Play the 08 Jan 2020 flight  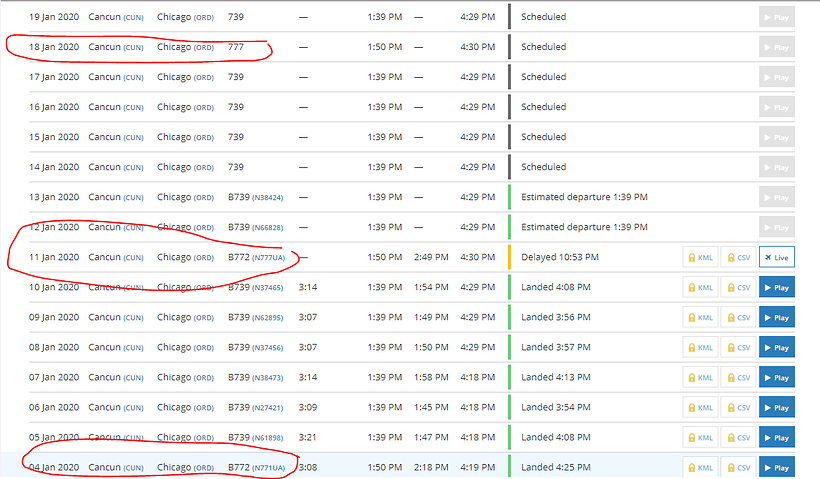777,347
